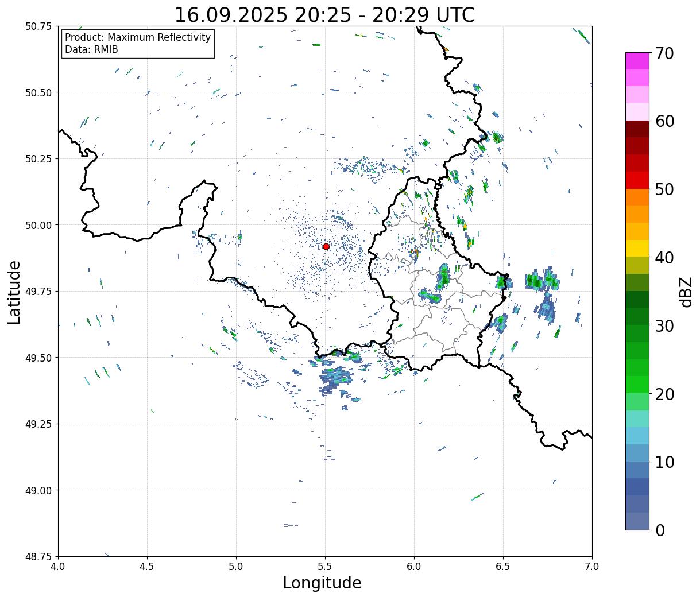Click the colorbar tick label 10

(664, 462)
